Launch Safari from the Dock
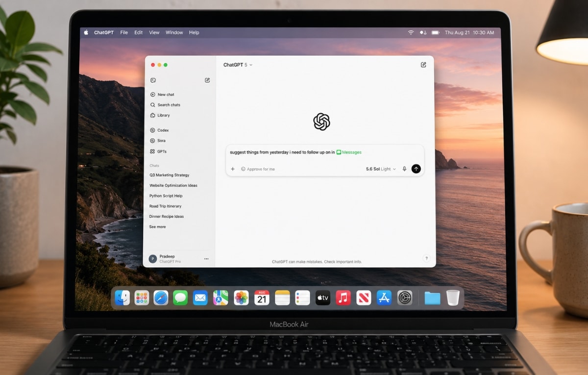This screenshot has width=588, height=375. [x=161, y=298]
